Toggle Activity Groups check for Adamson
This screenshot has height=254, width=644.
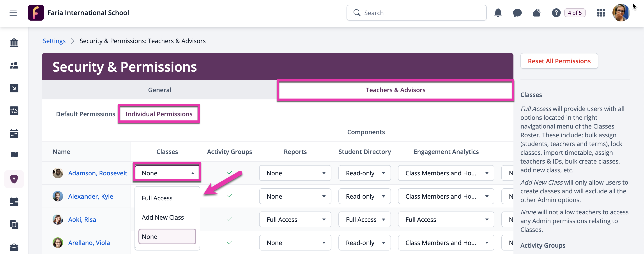[230, 173]
